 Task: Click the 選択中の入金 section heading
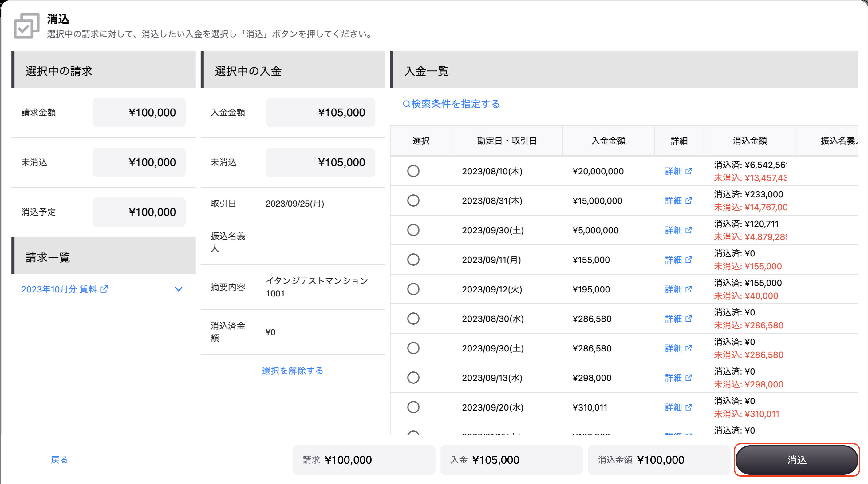[248, 71]
